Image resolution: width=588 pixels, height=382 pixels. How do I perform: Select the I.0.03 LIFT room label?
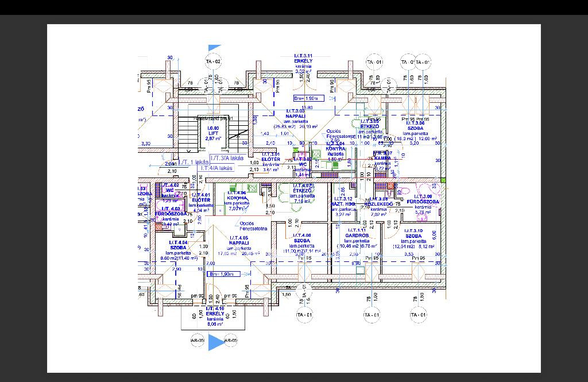[213, 133]
